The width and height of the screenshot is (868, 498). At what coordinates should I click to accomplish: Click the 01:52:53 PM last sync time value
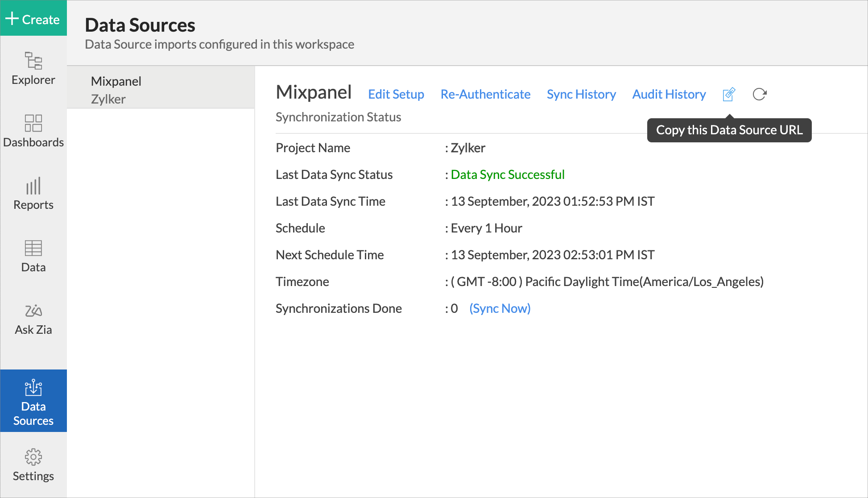pyautogui.click(x=553, y=201)
